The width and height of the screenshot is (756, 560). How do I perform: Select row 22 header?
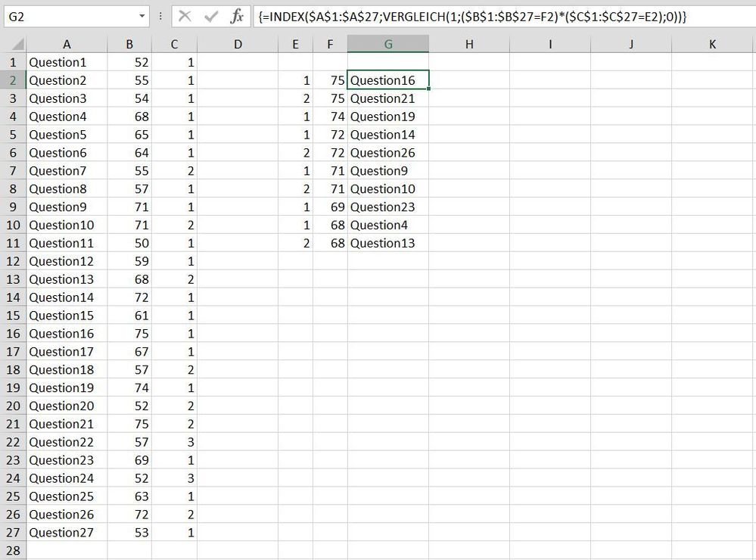13,442
